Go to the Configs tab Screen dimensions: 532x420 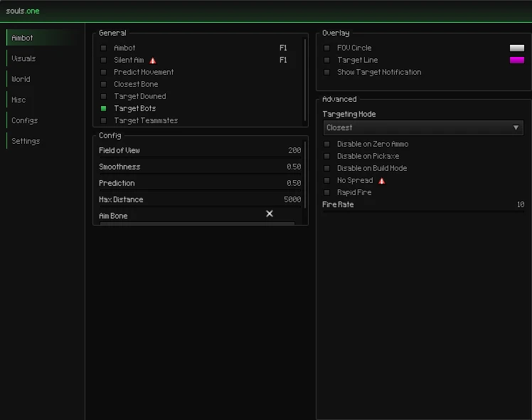(43, 120)
